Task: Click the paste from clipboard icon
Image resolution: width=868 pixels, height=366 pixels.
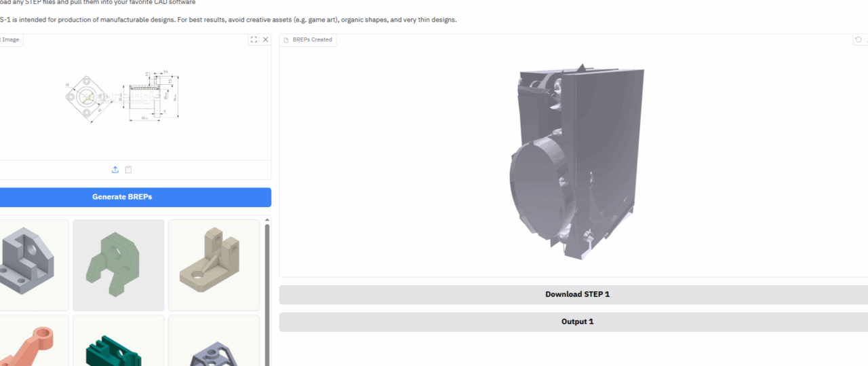Action: [x=129, y=170]
